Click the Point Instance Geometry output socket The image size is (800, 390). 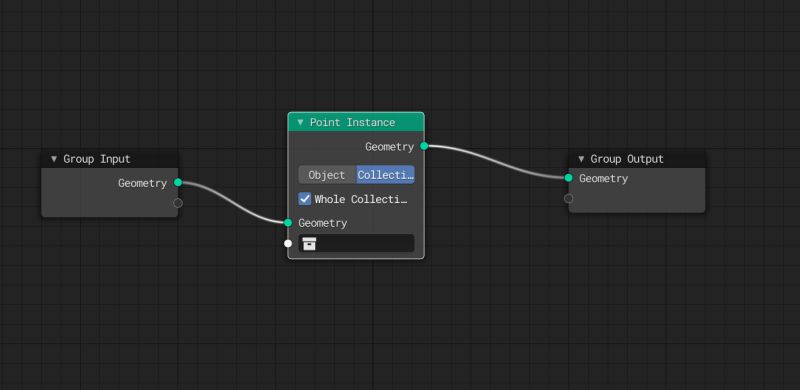(x=424, y=146)
